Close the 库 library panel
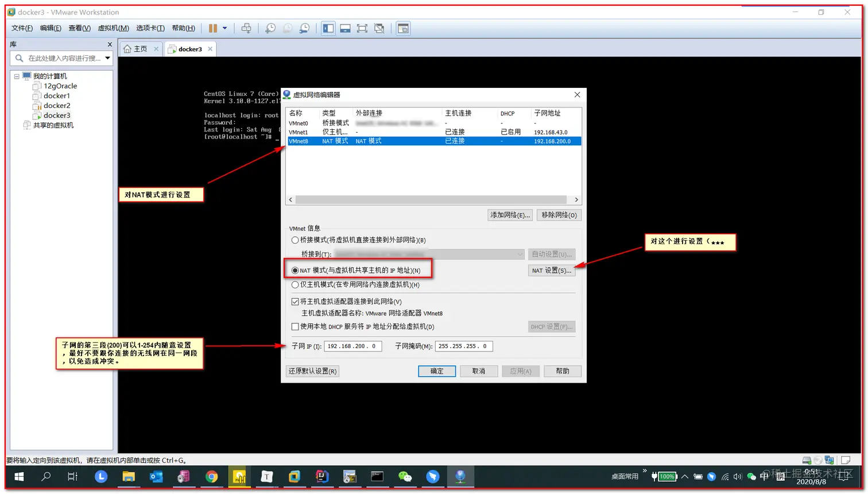The height and width of the screenshot is (494, 868). coord(110,44)
